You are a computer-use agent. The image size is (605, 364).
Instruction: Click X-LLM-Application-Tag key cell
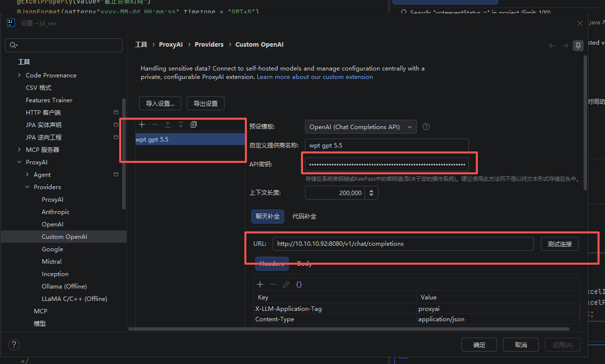coord(335,308)
